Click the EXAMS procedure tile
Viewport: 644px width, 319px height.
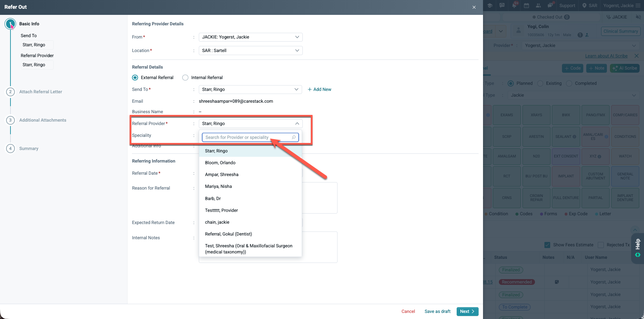click(x=507, y=115)
